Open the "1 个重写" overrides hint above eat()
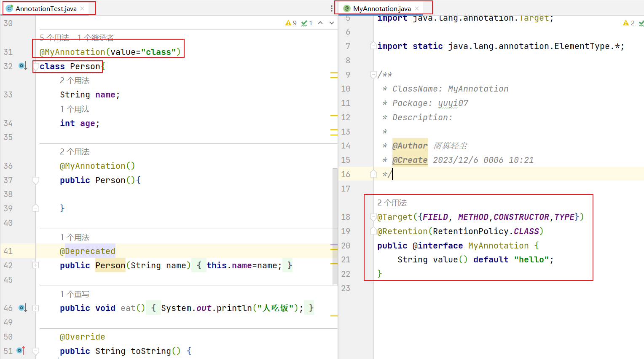This screenshot has height=359, width=644. click(x=75, y=294)
